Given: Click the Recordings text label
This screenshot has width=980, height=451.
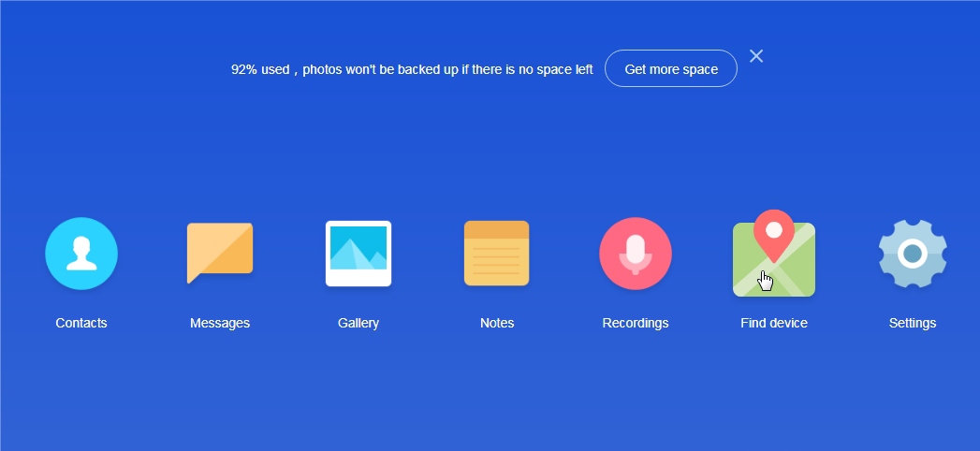Looking at the screenshot, I should point(636,323).
